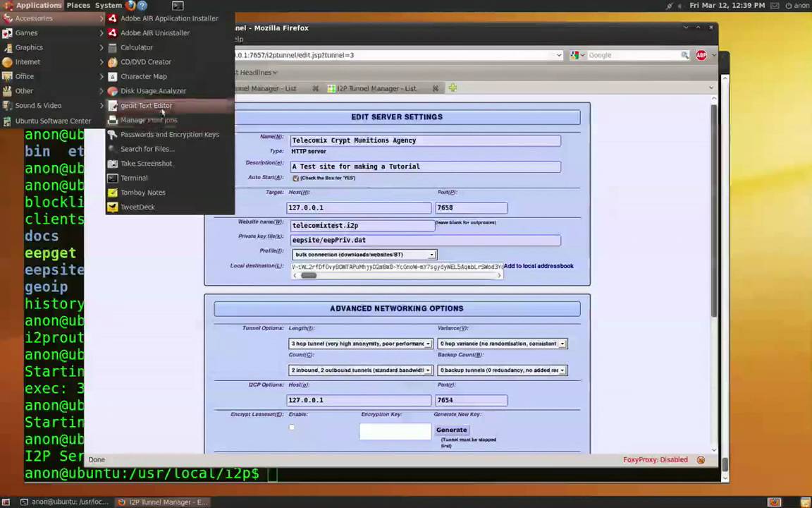This screenshot has height=508, width=812.
Task: Click Encryption Key empty field
Action: click(395, 431)
